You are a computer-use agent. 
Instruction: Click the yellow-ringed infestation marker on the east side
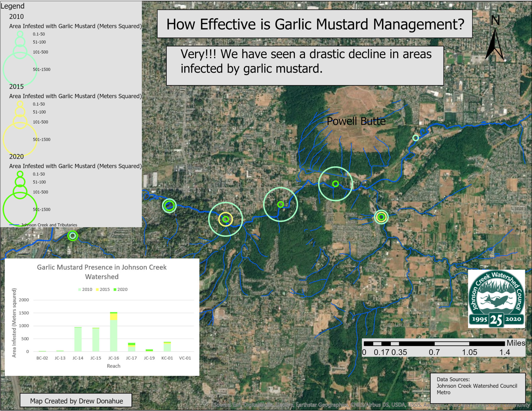point(381,217)
